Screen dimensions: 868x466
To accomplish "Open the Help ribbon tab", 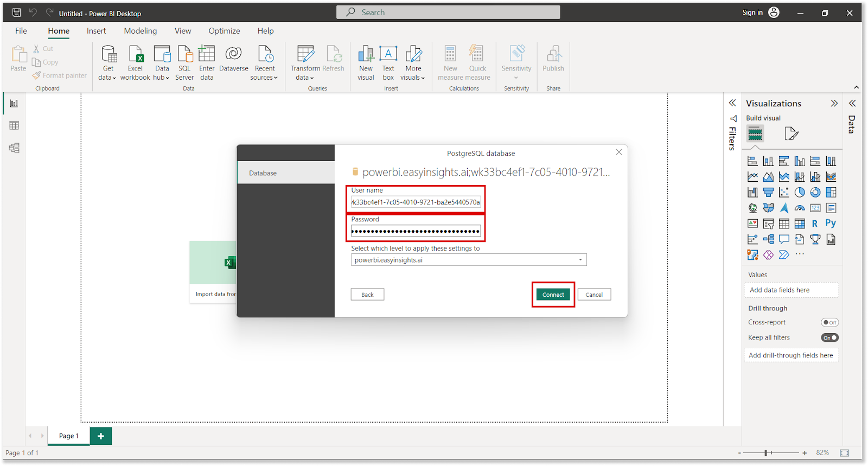I will [266, 31].
